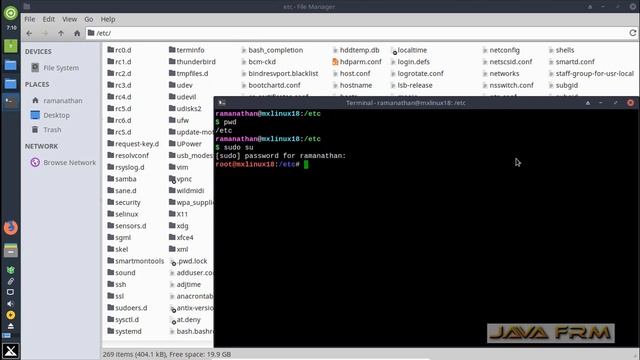Select the sysctl.d folder
640x360 pixels.
coord(123,320)
